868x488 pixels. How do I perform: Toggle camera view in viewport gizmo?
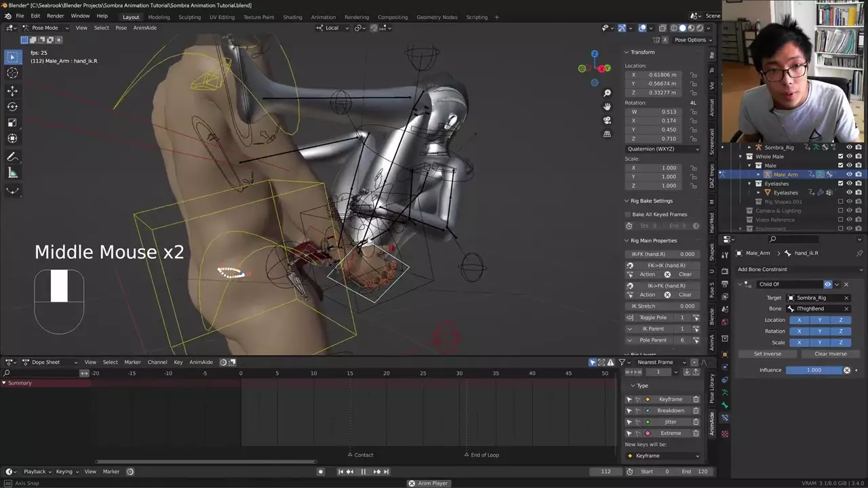point(607,120)
